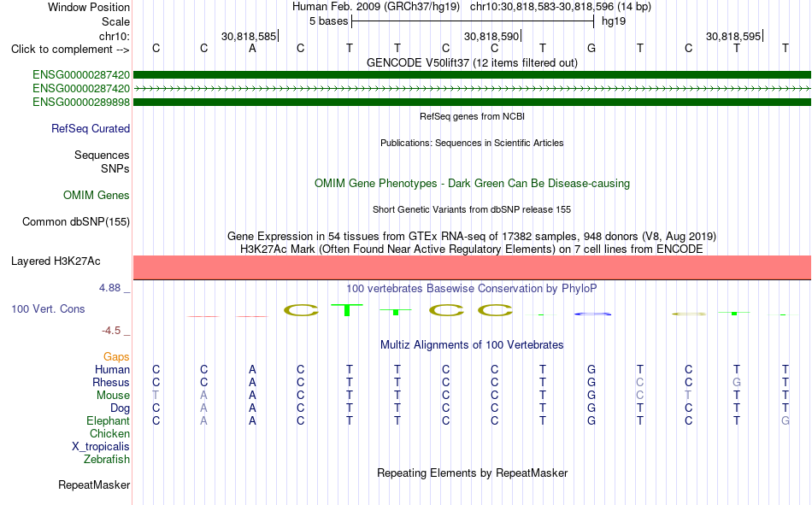Select the Common dbSNP(155) track label

coord(76,221)
